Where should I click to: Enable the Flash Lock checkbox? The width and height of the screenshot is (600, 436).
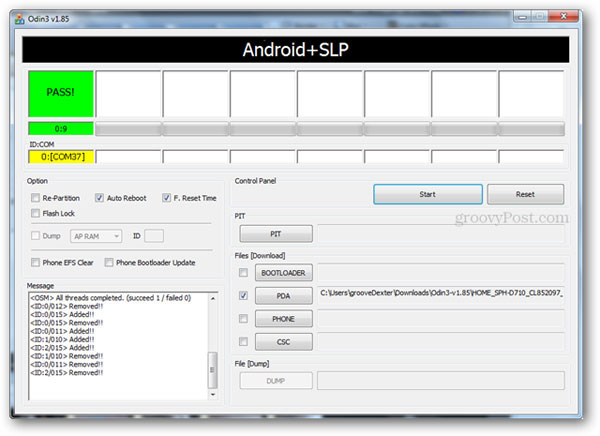pos(36,213)
